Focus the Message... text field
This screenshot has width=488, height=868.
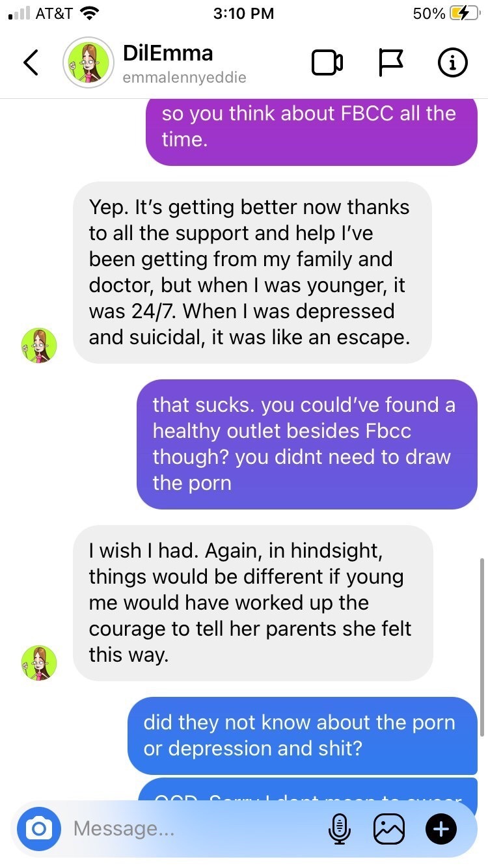click(195, 828)
